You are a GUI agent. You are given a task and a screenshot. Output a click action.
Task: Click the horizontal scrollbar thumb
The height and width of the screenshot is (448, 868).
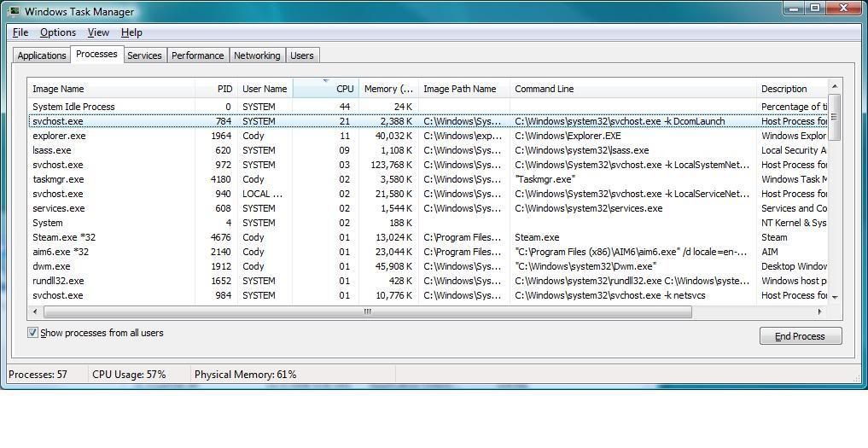[368, 311]
